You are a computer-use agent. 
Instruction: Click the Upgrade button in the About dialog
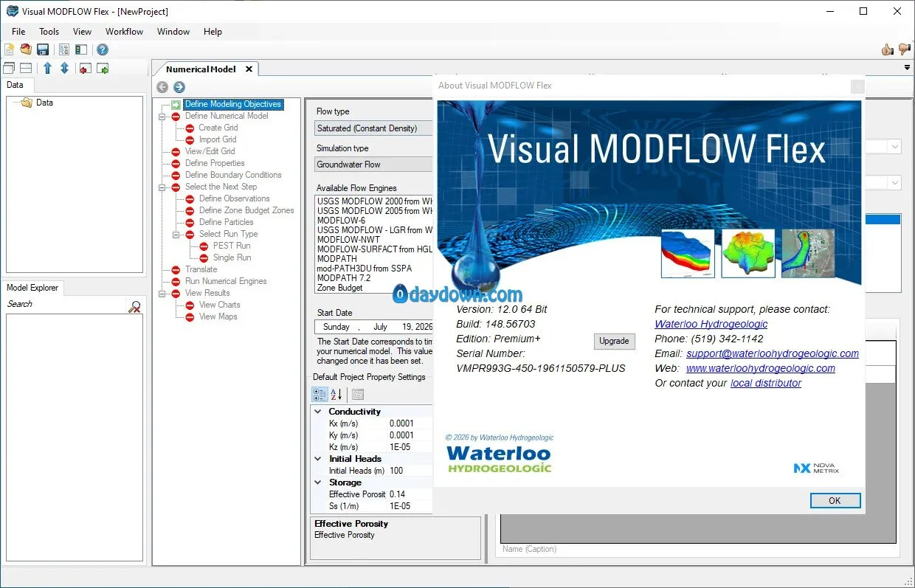click(614, 341)
